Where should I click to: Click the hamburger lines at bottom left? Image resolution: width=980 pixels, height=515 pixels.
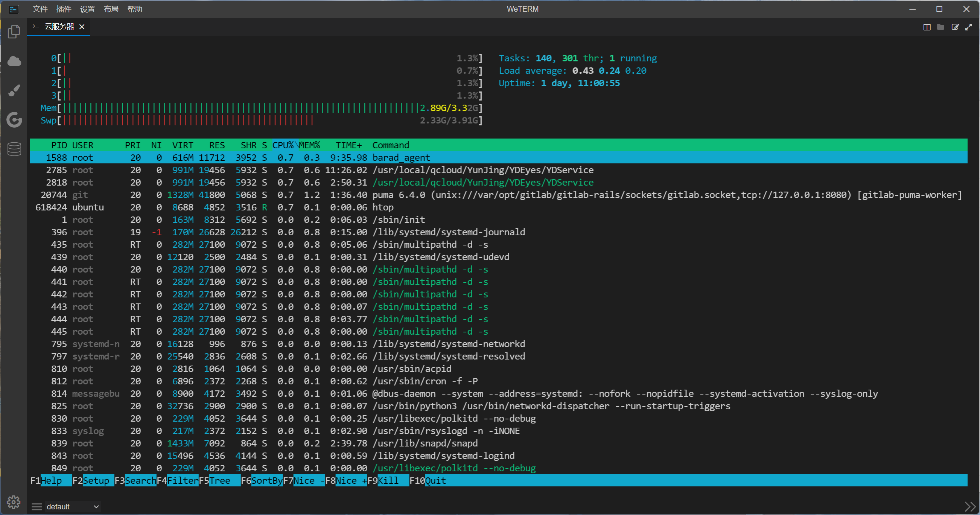37,507
